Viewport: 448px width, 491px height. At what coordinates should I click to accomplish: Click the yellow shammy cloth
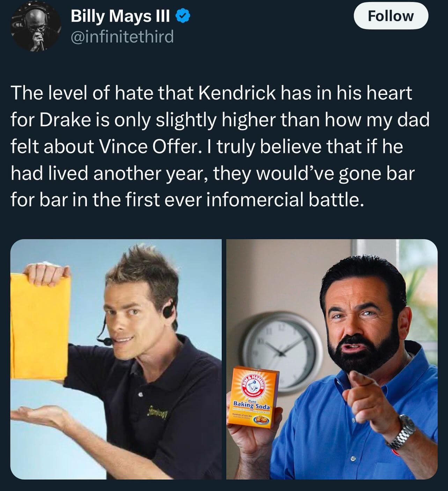tap(39, 328)
